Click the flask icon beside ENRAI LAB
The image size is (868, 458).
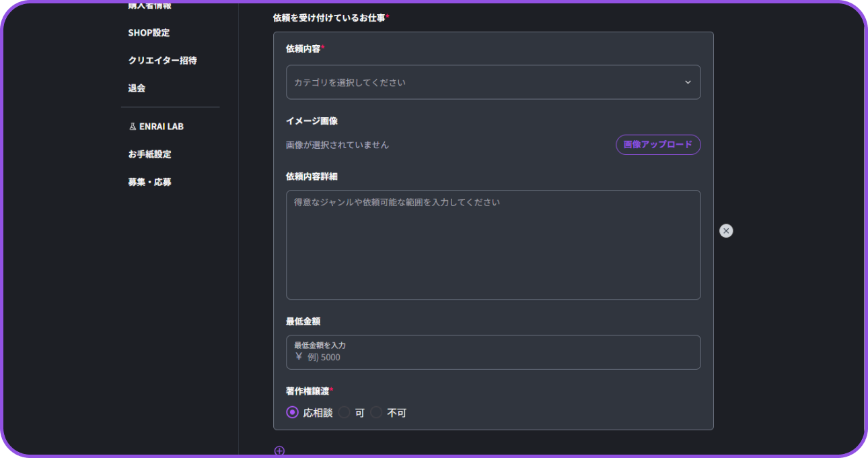point(133,127)
